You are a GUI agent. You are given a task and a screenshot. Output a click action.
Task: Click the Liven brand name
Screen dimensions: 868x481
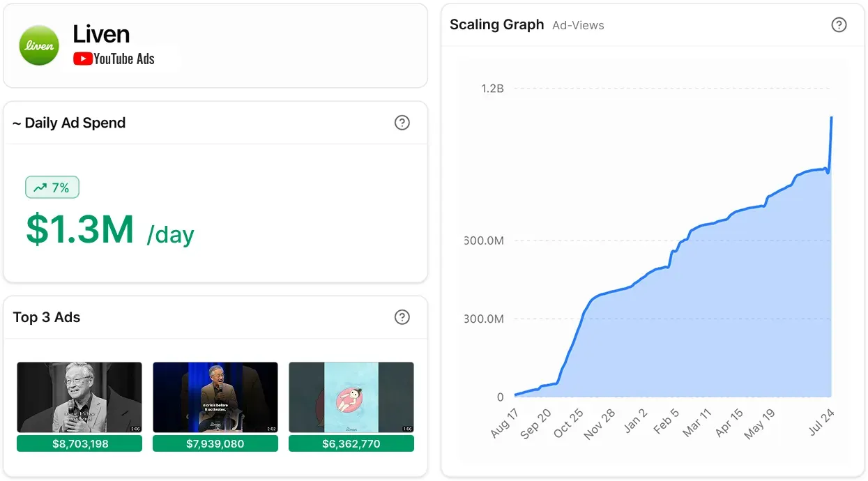point(101,34)
